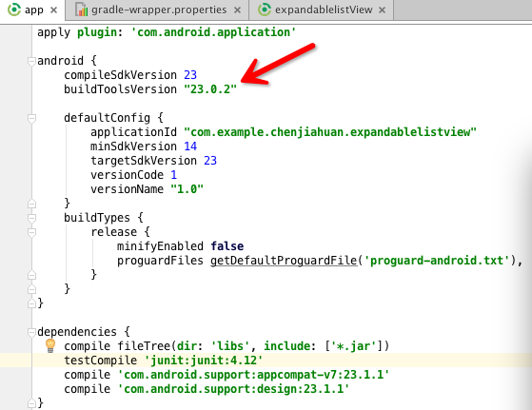
Task: Collapse the android block fold marker
Action: click(31, 62)
